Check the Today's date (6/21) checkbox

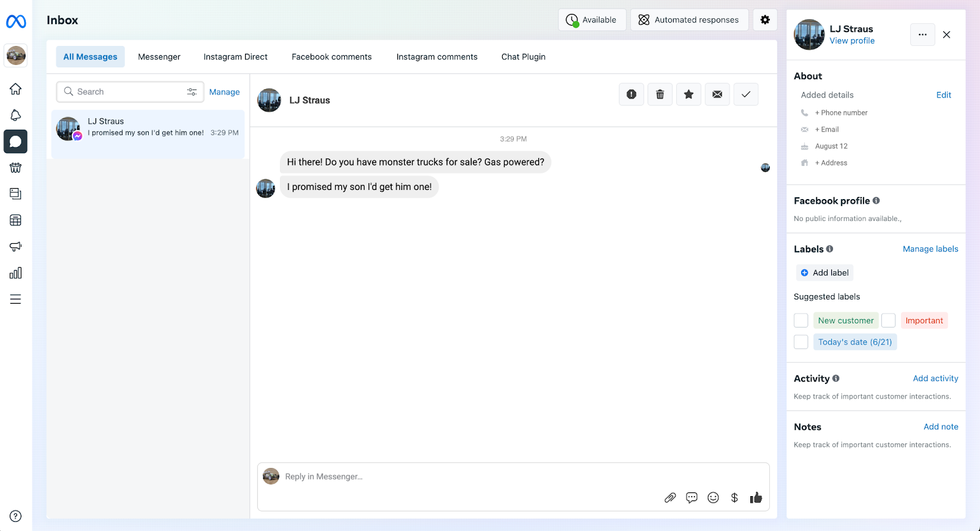[x=801, y=342]
